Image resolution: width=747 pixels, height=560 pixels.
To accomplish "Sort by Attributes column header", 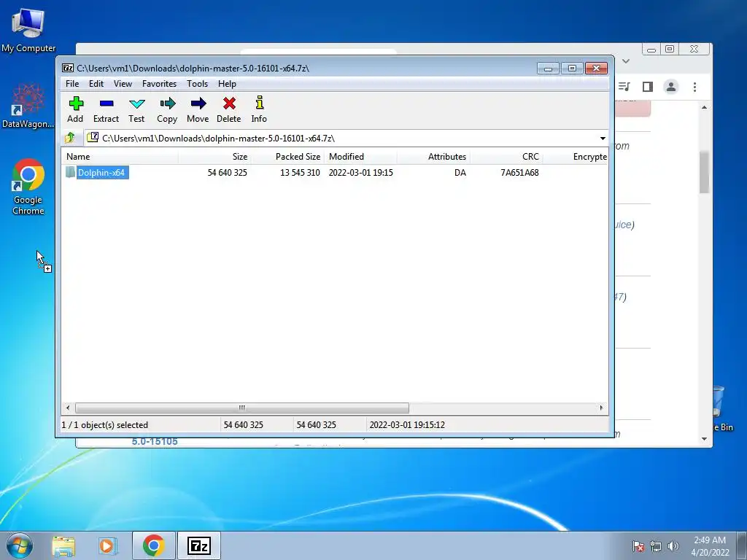I will pos(433,157).
